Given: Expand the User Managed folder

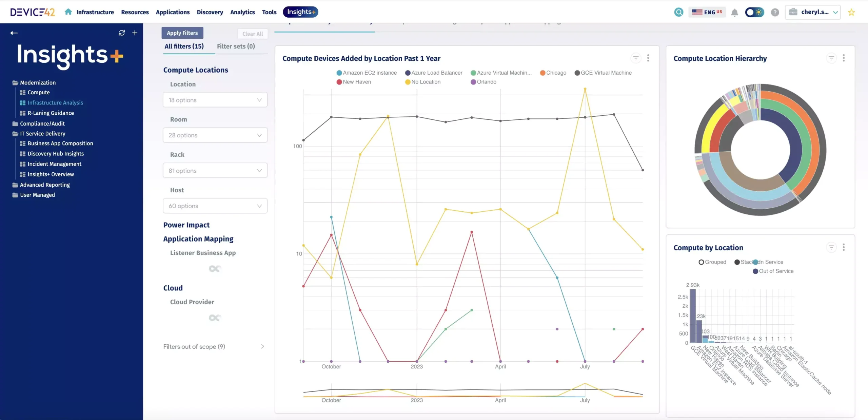Looking at the screenshot, I should point(34,195).
